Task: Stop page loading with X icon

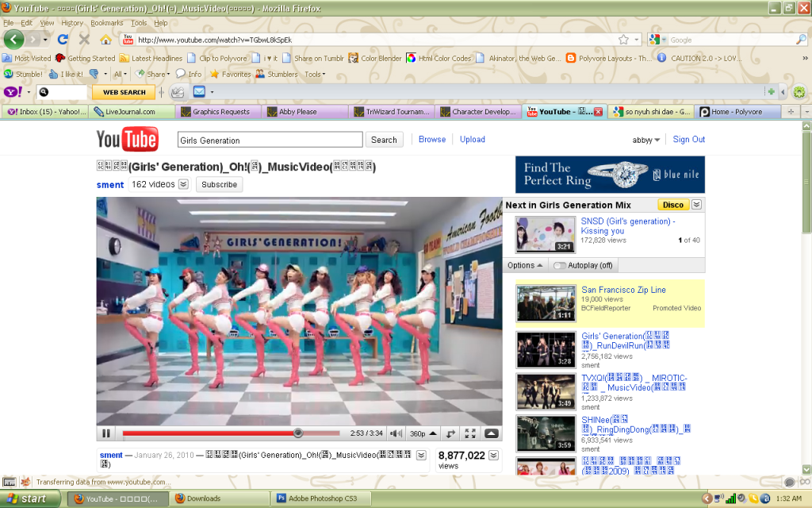Action: [84, 40]
